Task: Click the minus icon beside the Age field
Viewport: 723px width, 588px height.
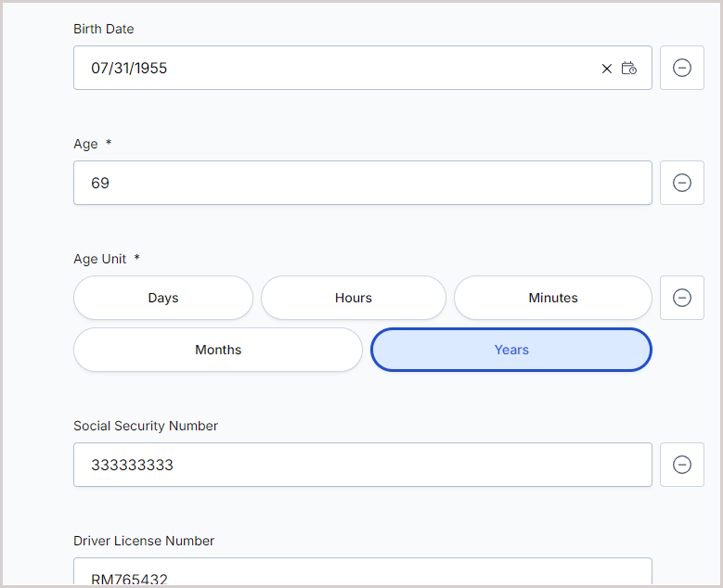Action: [x=682, y=183]
